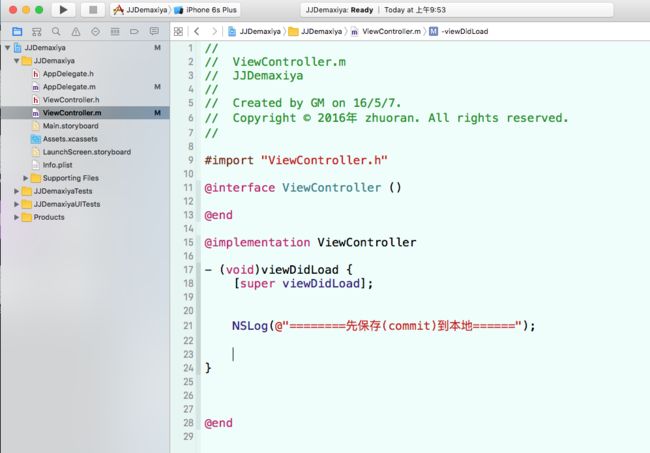Collapse the JJDemaxiya group folder
This screenshot has height=453, width=650.
tap(17, 61)
